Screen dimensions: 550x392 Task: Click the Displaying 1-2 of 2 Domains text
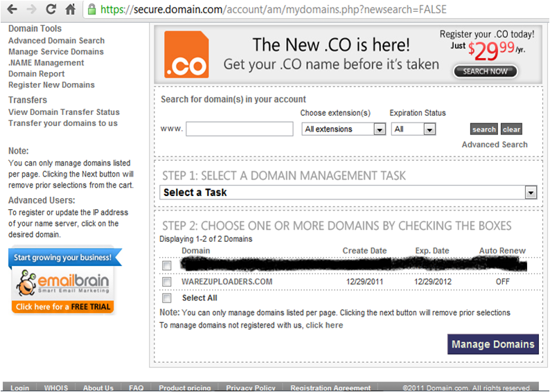(206, 239)
